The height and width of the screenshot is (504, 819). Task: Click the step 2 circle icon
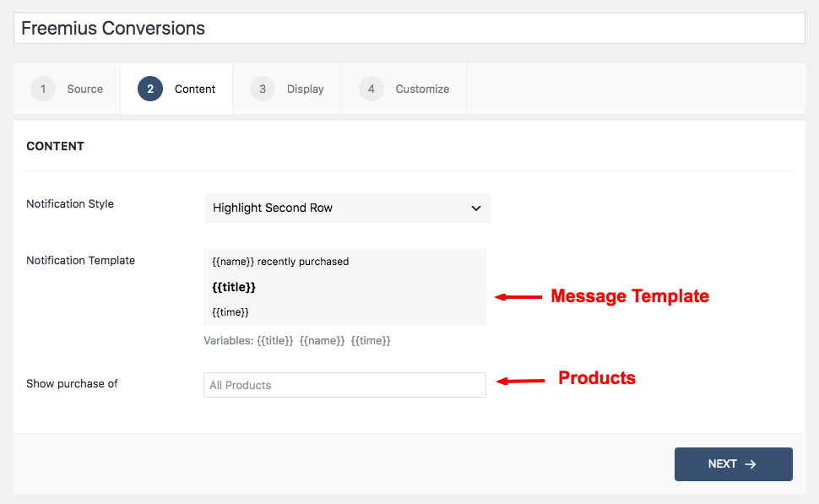tap(150, 89)
